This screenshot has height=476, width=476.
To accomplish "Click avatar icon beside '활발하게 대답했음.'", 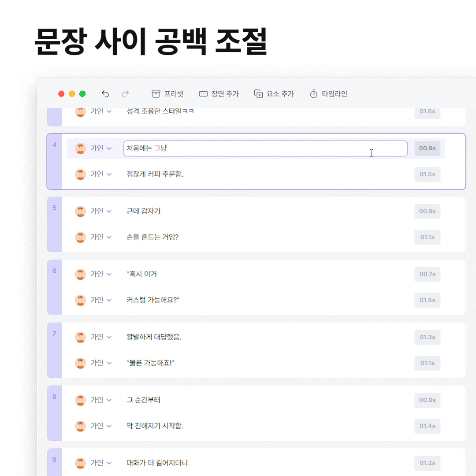I will click(80, 337).
